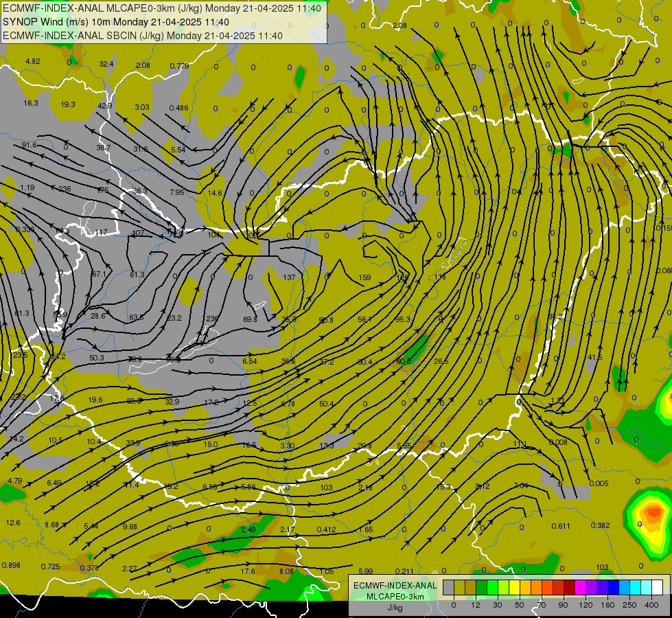672x618 pixels.
Task: Click the legend title MLCAPE0-3km
Action: coord(395,597)
